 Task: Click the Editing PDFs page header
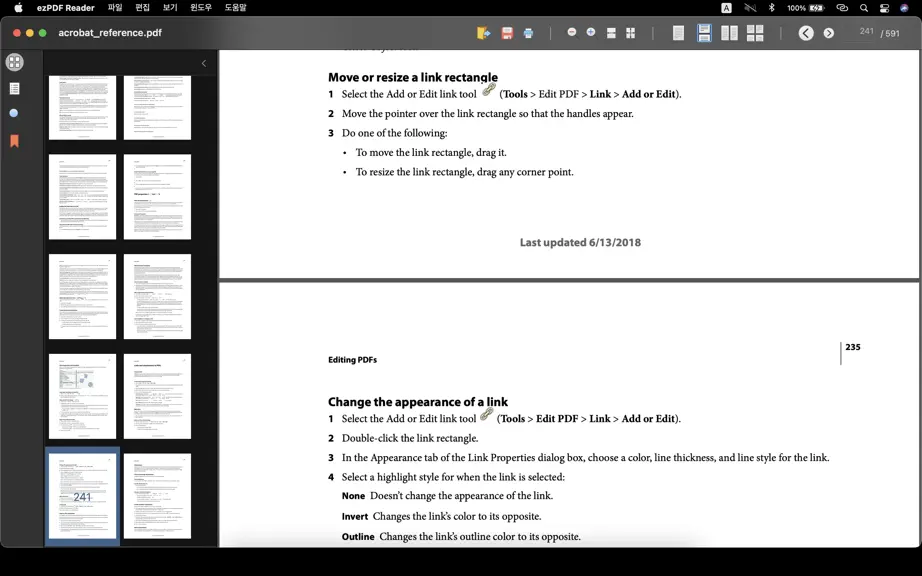(352, 360)
